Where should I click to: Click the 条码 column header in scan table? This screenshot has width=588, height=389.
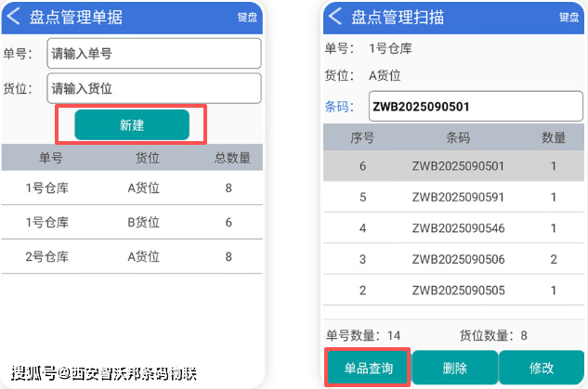click(x=458, y=137)
